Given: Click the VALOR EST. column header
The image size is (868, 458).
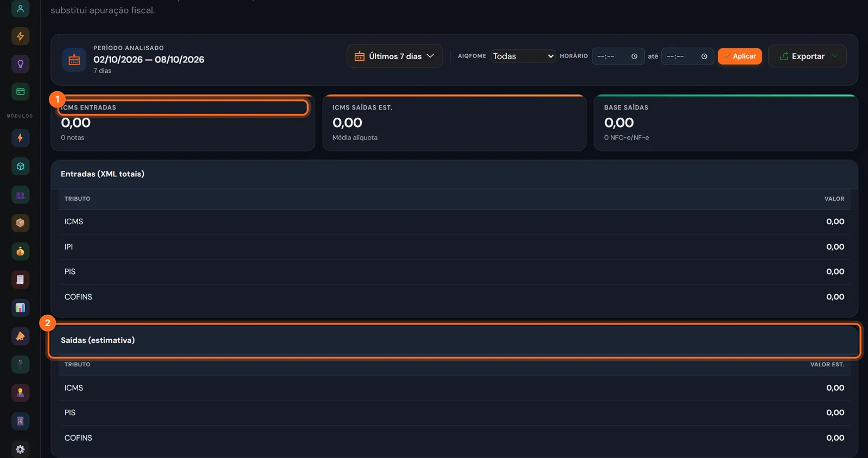Looking at the screenshot, I should [x=827, y=365].
